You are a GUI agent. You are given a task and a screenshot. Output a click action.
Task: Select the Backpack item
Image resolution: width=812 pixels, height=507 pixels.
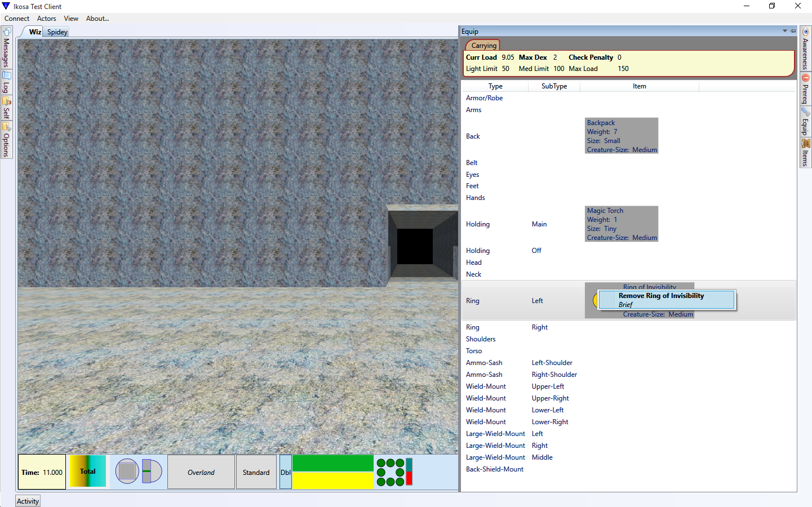(x=622, y=136)
